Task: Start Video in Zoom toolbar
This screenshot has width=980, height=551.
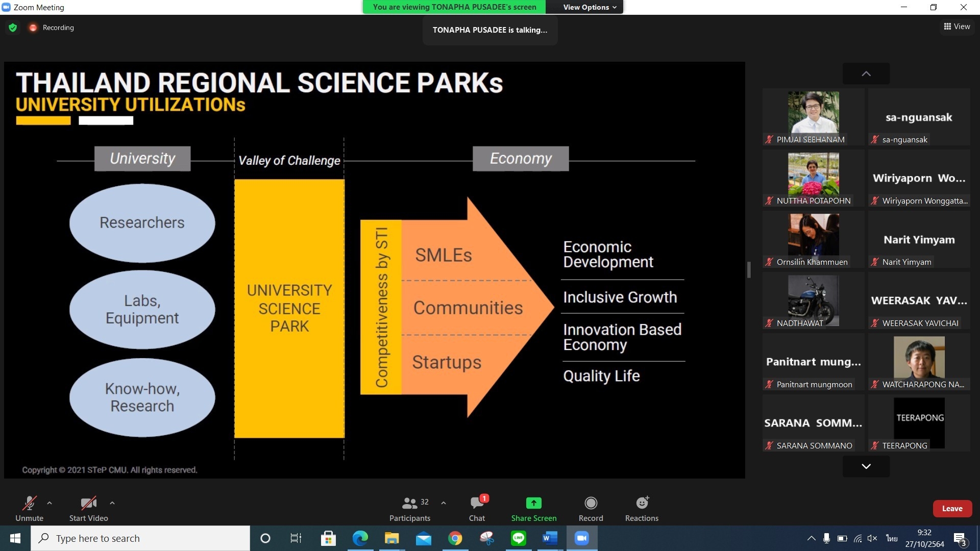Action: (88, 509)
